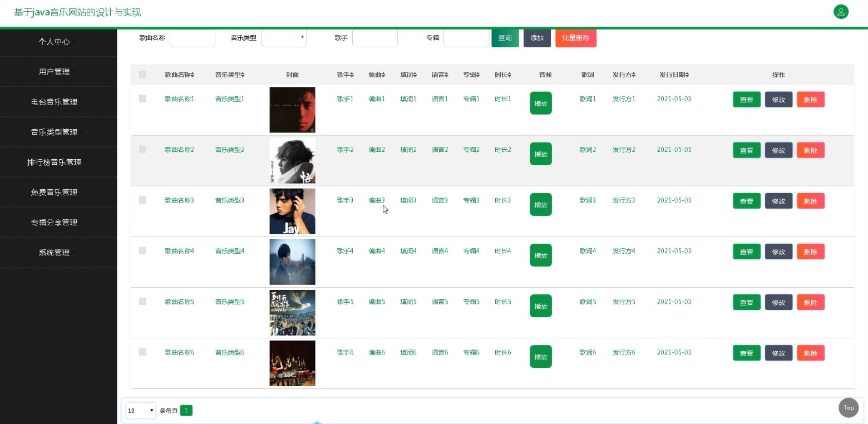
Task: Click the 批量删除 button
Action: (576, 38)
